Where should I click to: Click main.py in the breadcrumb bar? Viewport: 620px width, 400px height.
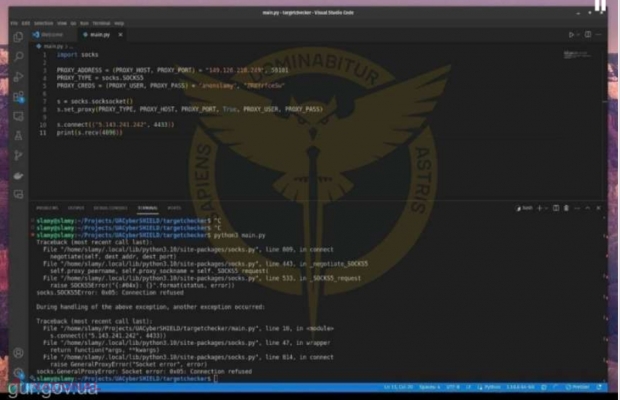(x=53, y=46)
